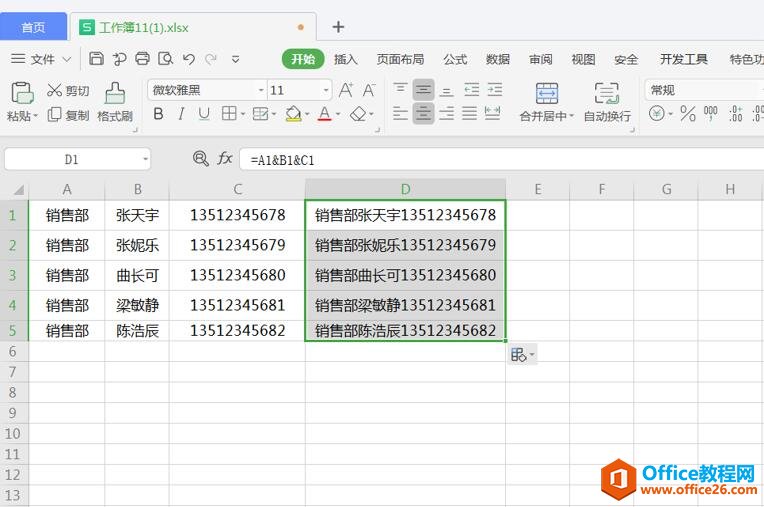
Task: Switch to the 审阅 tab
Action: [x=541, y=59]
